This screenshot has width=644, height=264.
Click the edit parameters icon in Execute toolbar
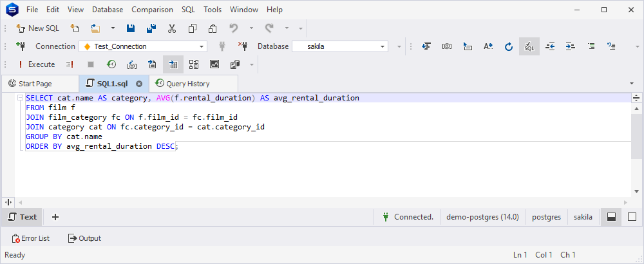pos(132,64)
